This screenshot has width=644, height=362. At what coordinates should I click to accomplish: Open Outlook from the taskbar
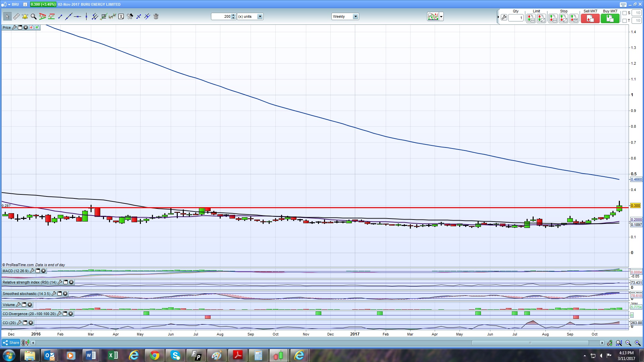(50, 355)
